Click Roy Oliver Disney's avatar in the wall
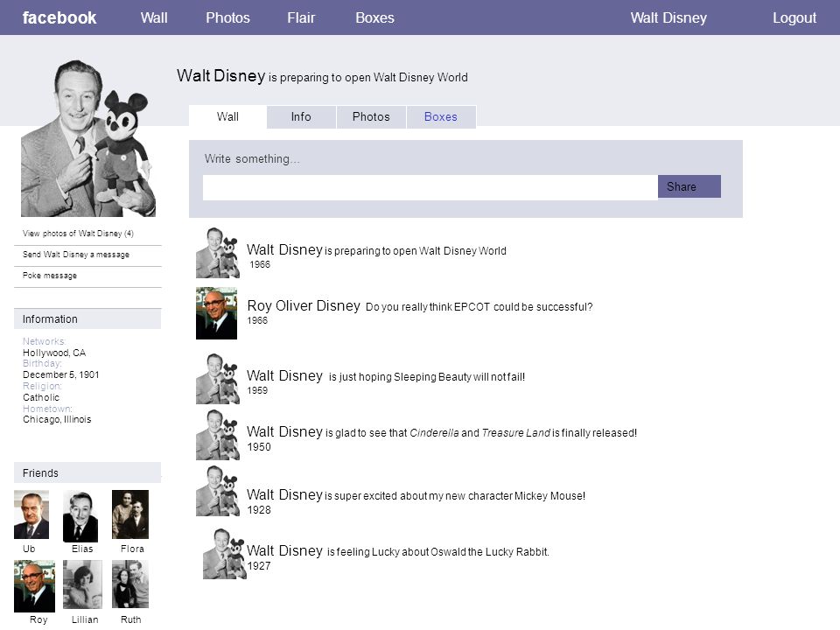 (216, 313)
